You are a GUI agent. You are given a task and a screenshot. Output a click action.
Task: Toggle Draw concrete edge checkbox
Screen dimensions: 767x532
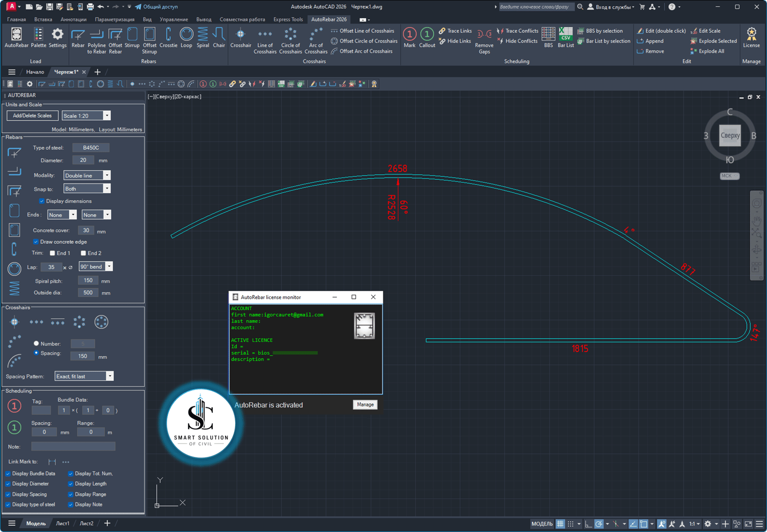point(36,242)
